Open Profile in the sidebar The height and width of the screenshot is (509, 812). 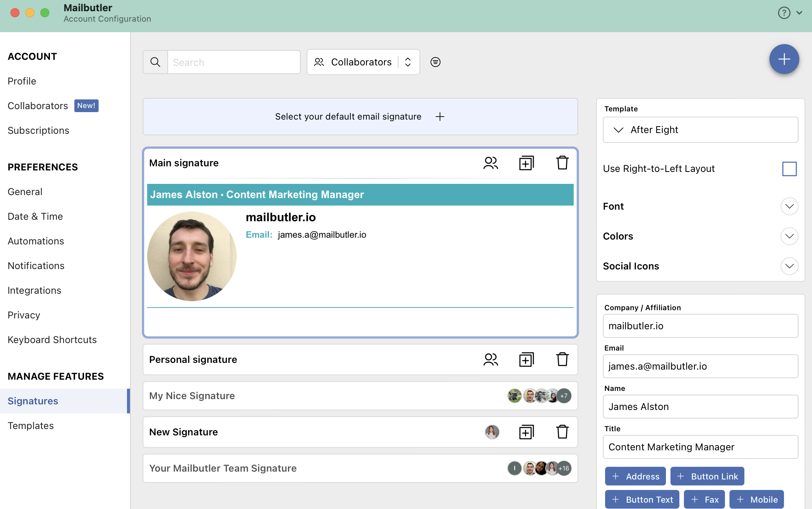22,81
